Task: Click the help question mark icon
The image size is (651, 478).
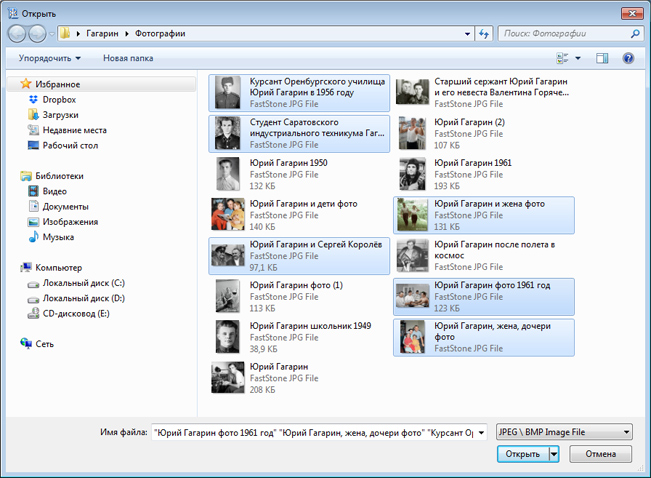Action: [628, 58]
